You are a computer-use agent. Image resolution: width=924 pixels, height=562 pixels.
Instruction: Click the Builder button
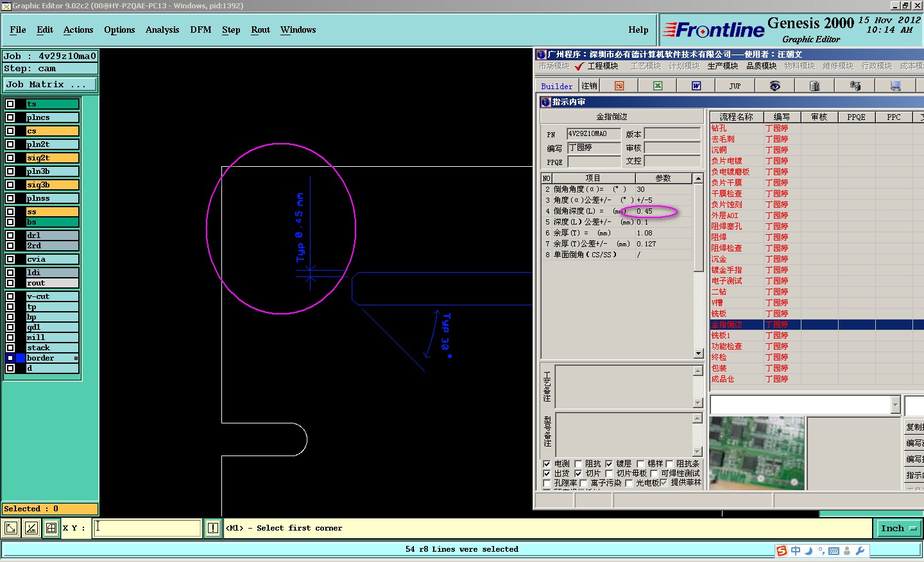(x=556, y=86)
